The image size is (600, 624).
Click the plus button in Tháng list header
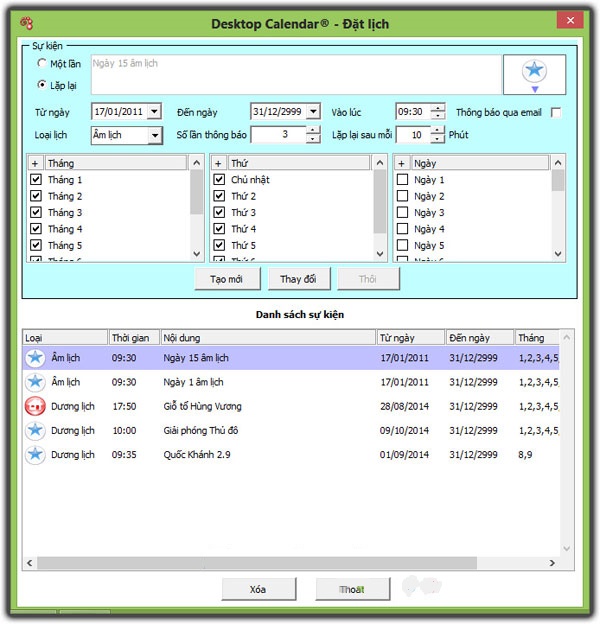point(35,163)
